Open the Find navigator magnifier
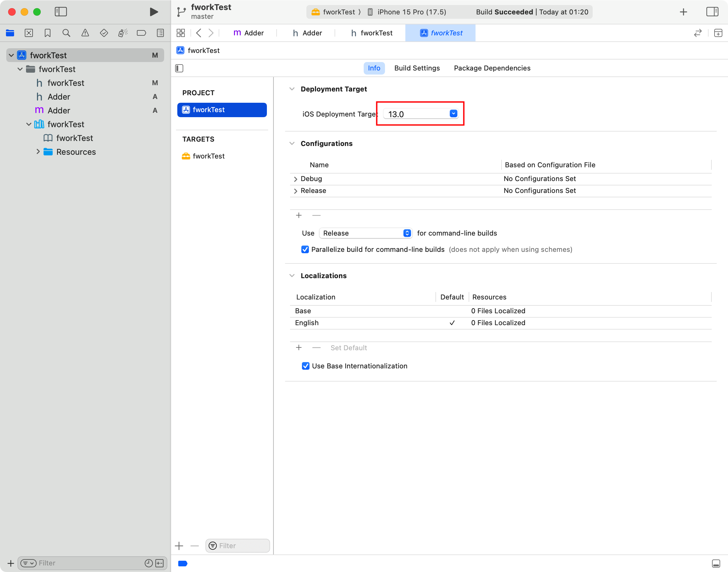The width and height of the screenshot is (728, 572). click(66, 33)
